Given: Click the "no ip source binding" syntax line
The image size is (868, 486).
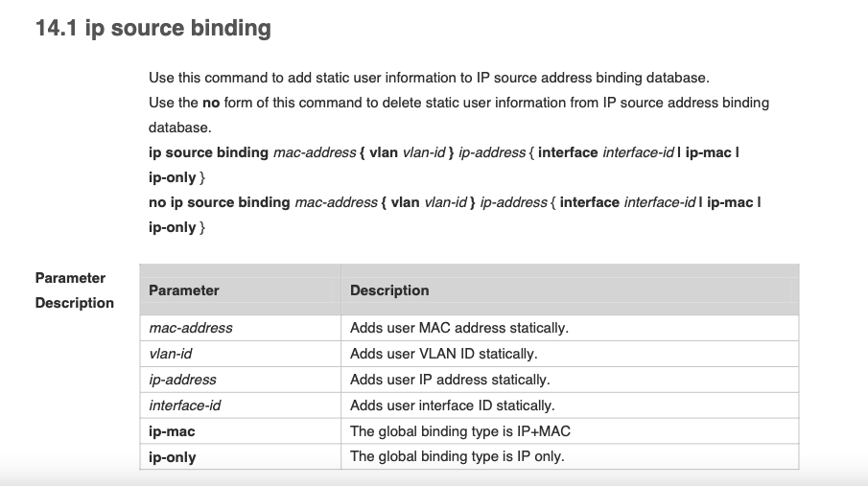Looking at the screenshot, I should 455,202.
